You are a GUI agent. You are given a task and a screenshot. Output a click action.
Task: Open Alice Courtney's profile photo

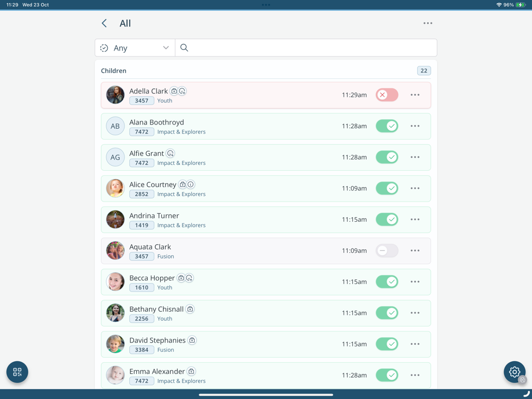[115, 188]
